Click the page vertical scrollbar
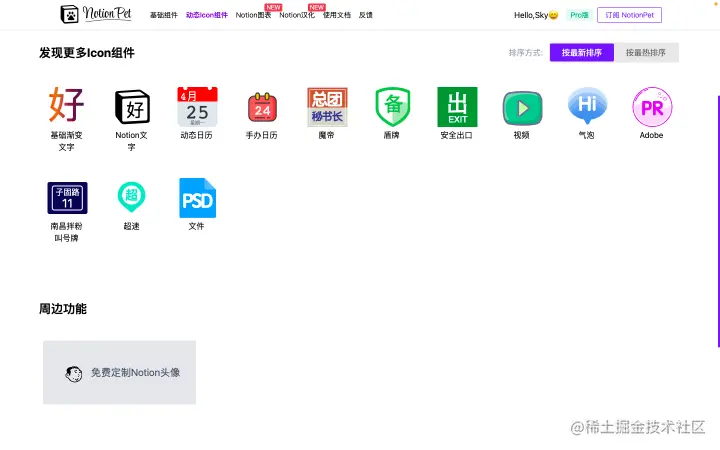 click(x=718, y=221)
